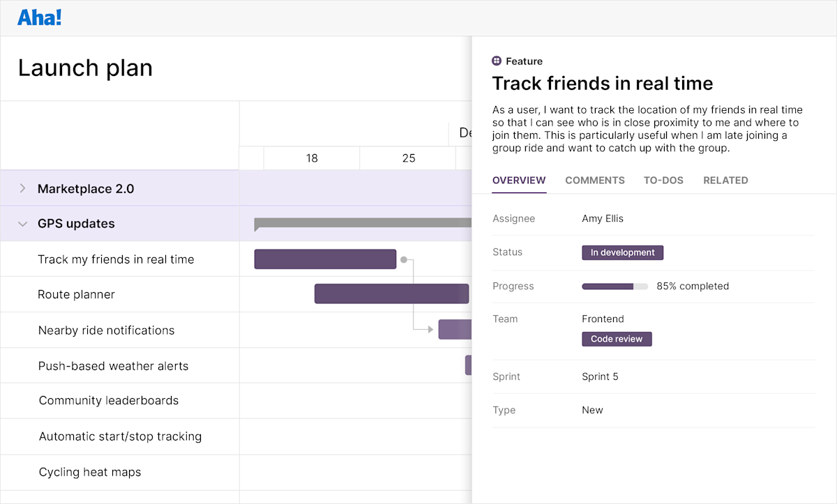Select the Nearby ride notifications row
This screenshot has width=837, height=504.
(x=105, y=329)
